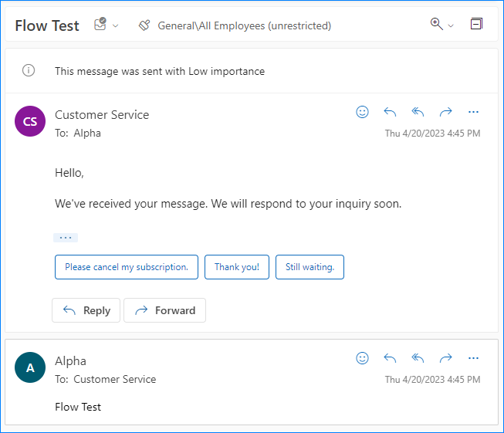This screenshot has height=433, width=504.
Task: Open more actions on the Alpha message
Action: [473, 358]
